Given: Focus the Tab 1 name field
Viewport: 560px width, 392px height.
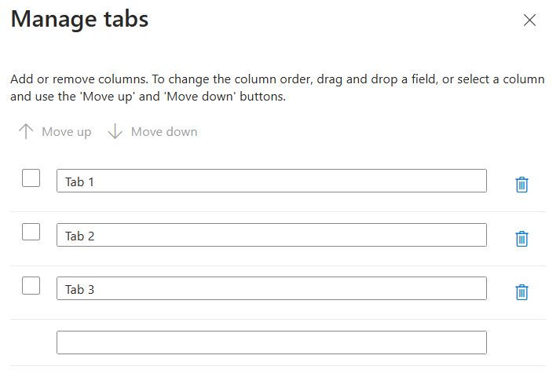Looking at the screenshot, I should 271,181.
